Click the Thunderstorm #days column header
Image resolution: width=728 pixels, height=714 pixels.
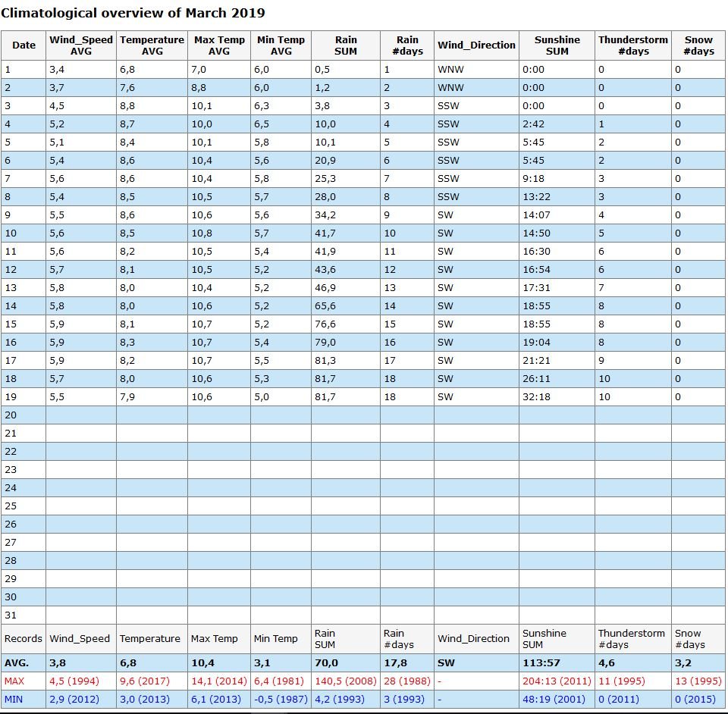(633, 45)
